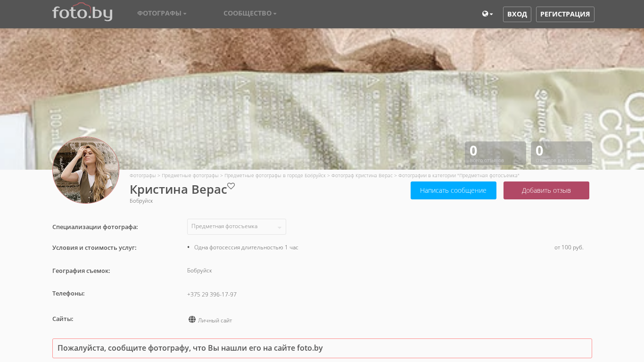Click the Бобруйск value beside География съемок
This screenshot has height=362, width=644.
click(199, 271)
